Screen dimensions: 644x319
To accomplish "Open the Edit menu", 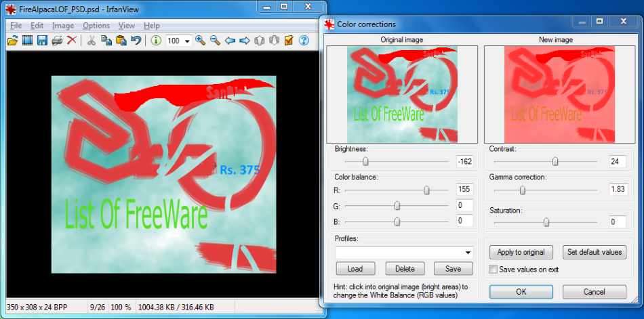I will (37, 26).
